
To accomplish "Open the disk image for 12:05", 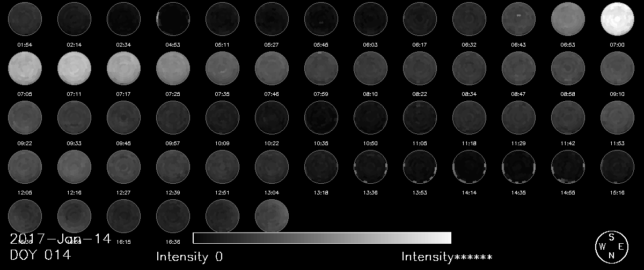I will 25,167.
